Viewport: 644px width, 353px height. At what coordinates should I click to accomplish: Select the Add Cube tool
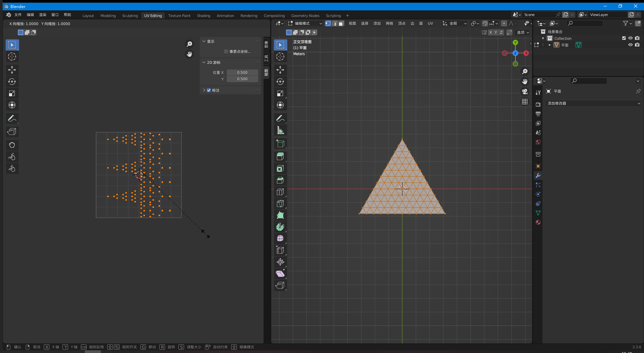pyautogui.click(x=280, y=144)
